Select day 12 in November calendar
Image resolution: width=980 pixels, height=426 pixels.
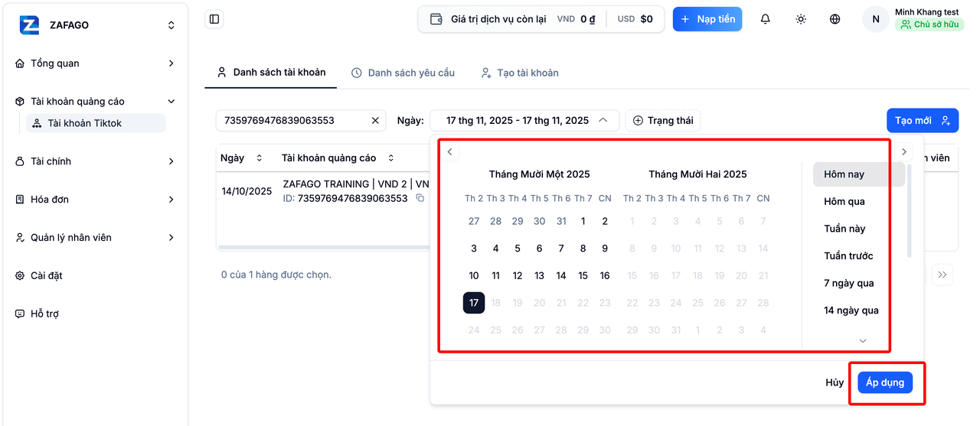tap(518, 275)
